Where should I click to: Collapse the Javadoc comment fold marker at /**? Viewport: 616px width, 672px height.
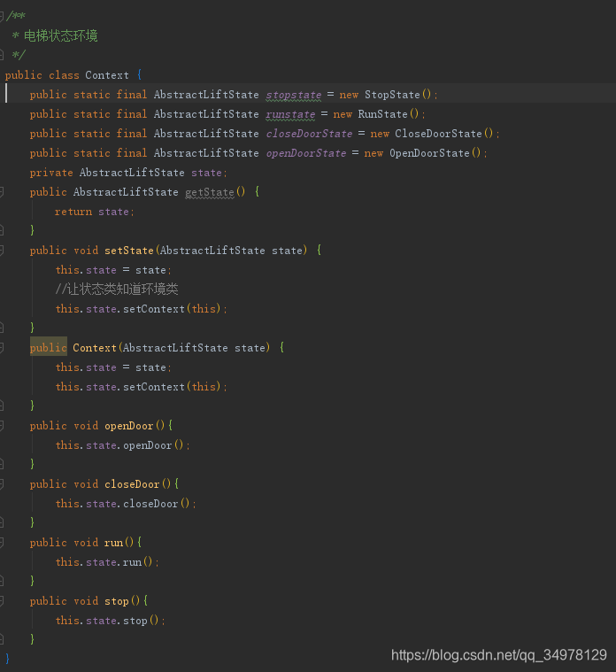pos(2,16)
